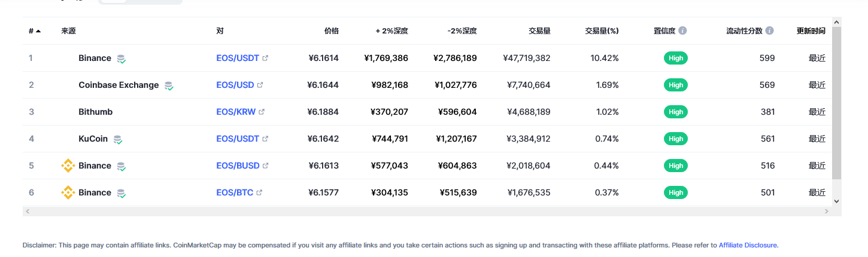Click the info icon beside 流动性分数 header

770,30
